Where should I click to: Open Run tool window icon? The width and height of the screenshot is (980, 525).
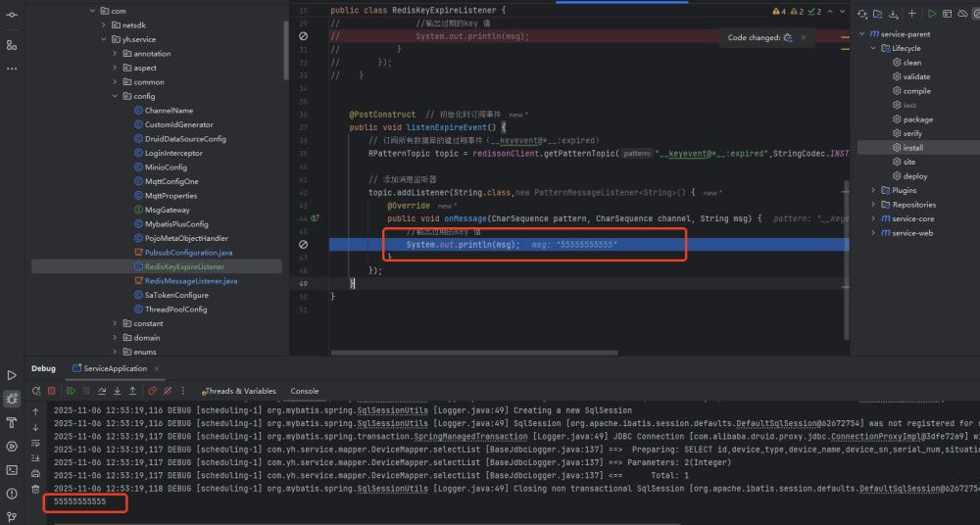pyautogui.click(x=11, y=375)
